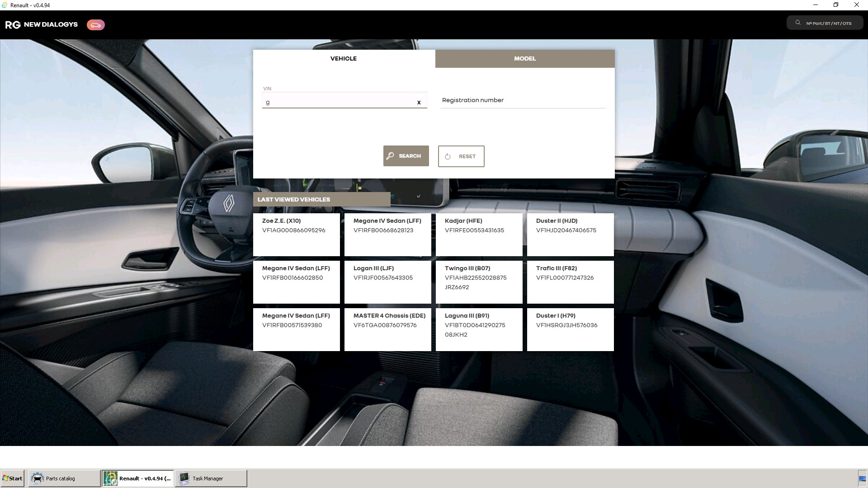This screenshot has height=488, width=868.
Task: Click the Renault app icon in title bar
Action: (5, 5)
